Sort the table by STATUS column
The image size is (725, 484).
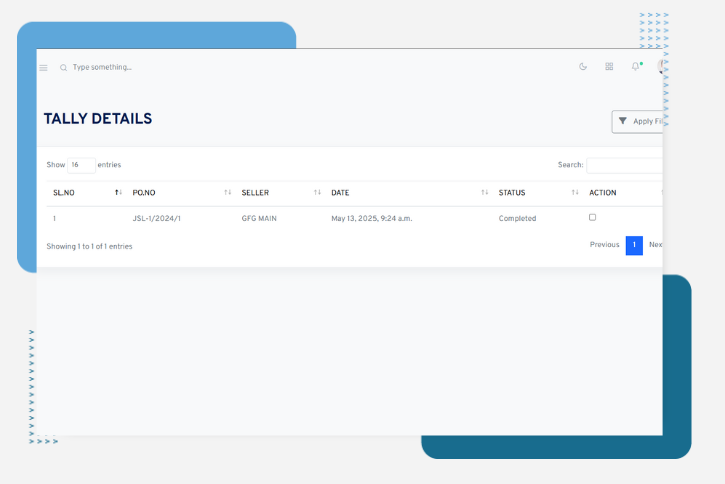coord(537,193)
